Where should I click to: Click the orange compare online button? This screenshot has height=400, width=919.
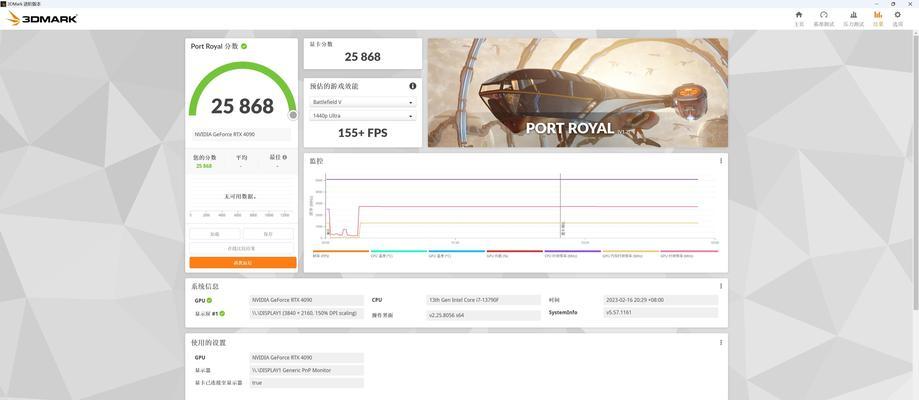click(243, 263)
